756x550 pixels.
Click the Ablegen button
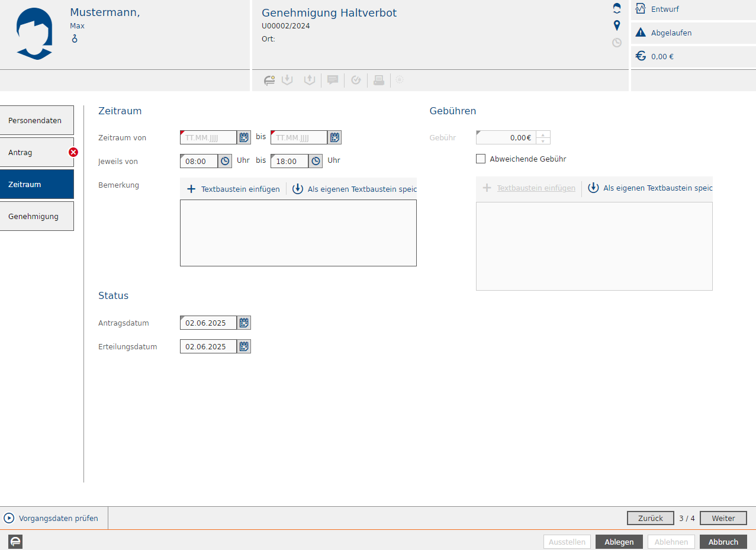pos(619,542)
